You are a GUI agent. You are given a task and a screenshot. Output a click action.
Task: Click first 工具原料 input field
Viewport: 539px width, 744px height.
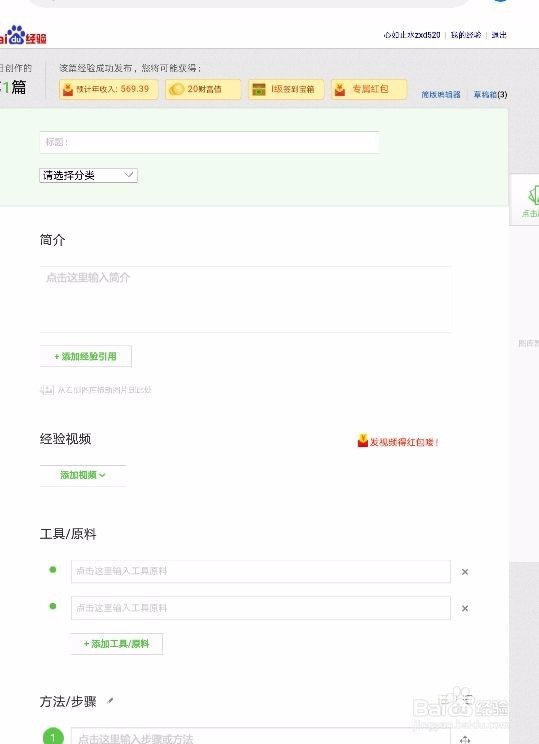(x=260, y=571)
